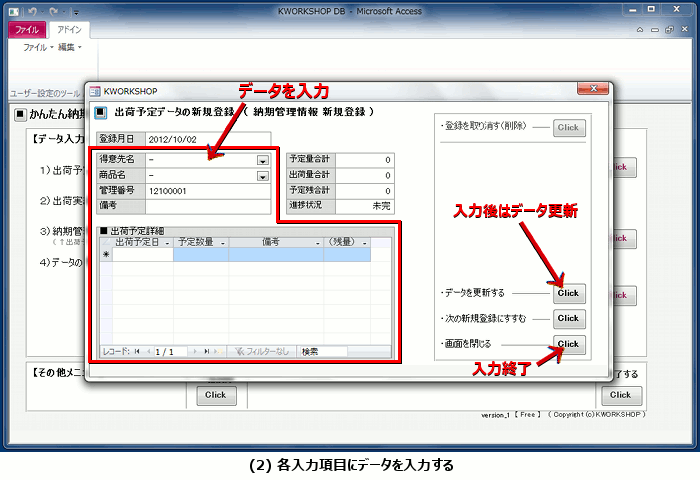Click the フィルターなし filter indicator

pyautogui.click(x=262, y=352)
